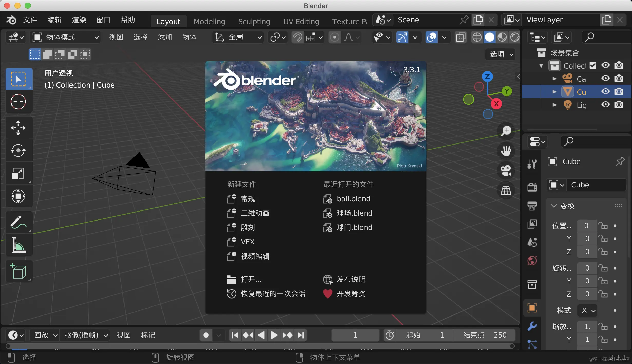
Task: Hide the Light object with its eye icon
Action: [x=605, y=104]
